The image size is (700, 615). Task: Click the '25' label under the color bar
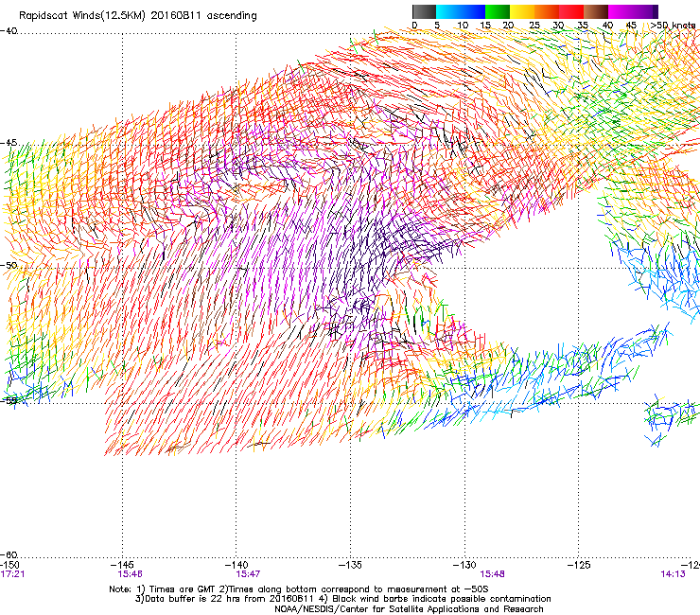coord(534,26)
